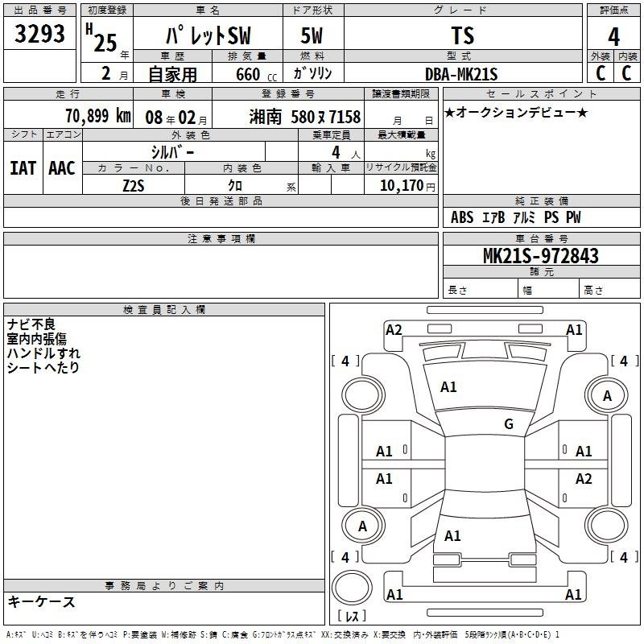Select the model code DBA-MK21S
This screenshot has width=644, height=644.
point(461,74)
